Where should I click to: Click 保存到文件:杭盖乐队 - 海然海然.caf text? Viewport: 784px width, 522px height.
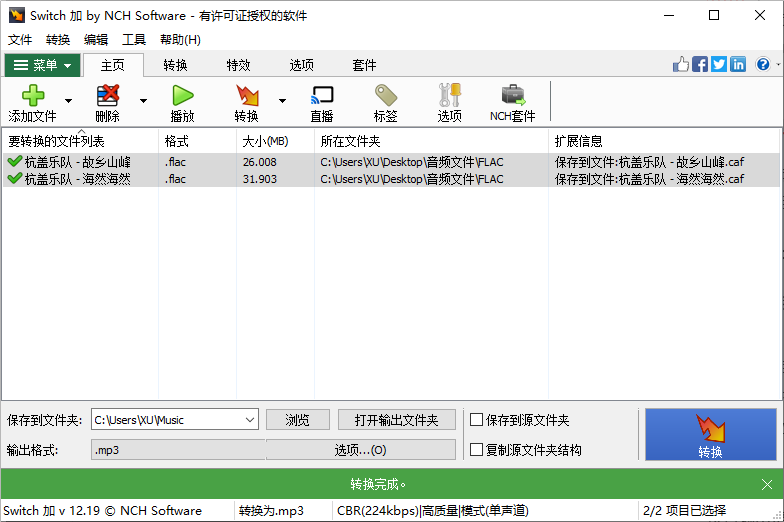pos(649,178)
